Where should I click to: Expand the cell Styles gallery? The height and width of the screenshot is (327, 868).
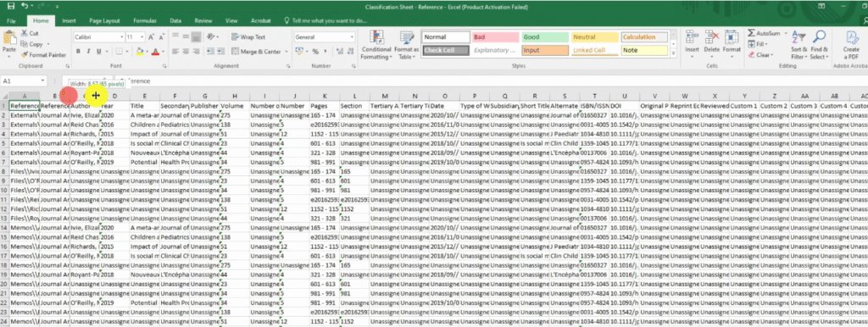(x=674, y=53)
